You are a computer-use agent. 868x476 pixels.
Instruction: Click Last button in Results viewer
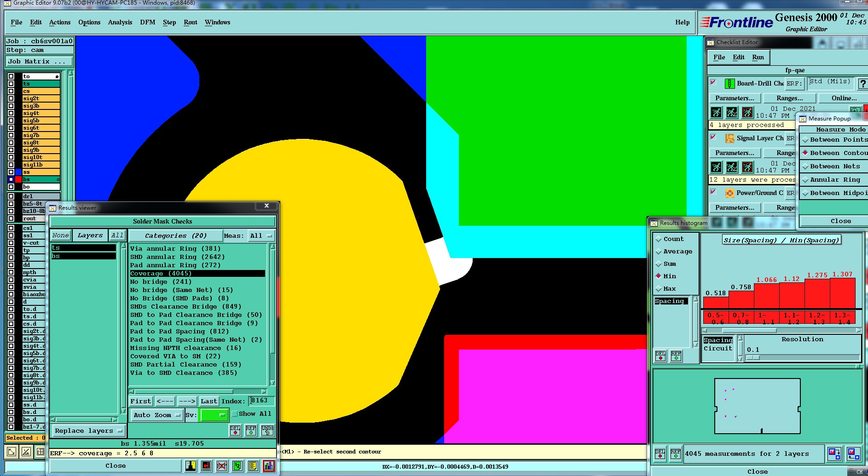pos(209,401)
